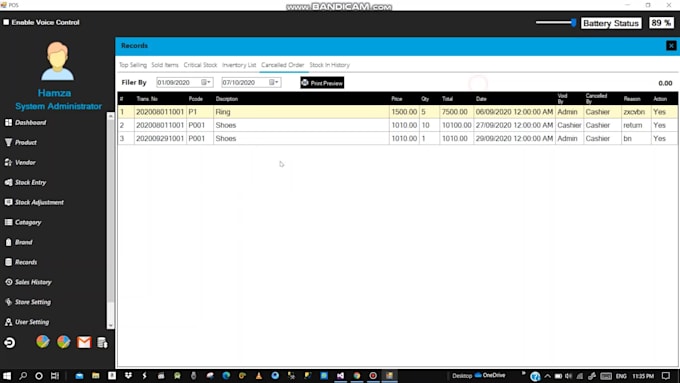Image resolution: width=680 pixels, height=383 pixels.
Task: Open the Dashboard icon in sidebar
Action: (8, 123)
